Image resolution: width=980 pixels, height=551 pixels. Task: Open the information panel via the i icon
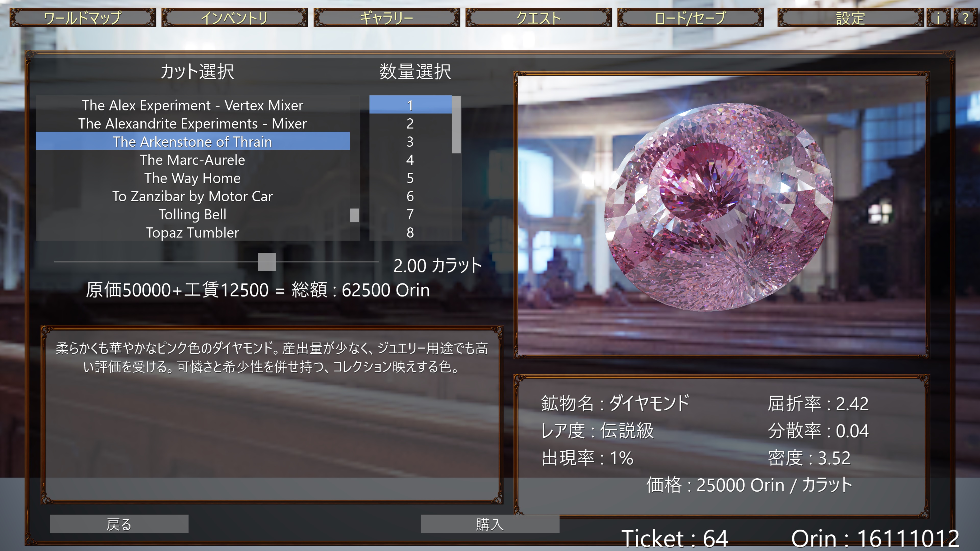pos(938,18)
